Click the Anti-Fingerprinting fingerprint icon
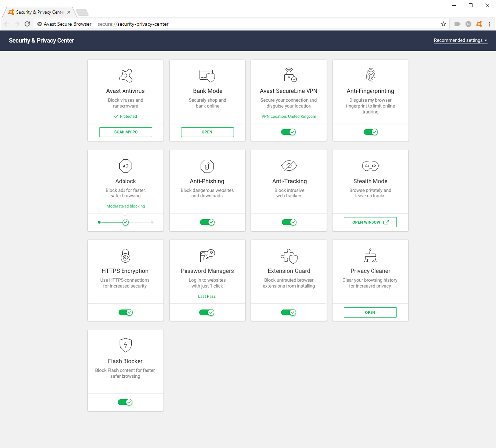496x448 pixels. click(371, 75)
